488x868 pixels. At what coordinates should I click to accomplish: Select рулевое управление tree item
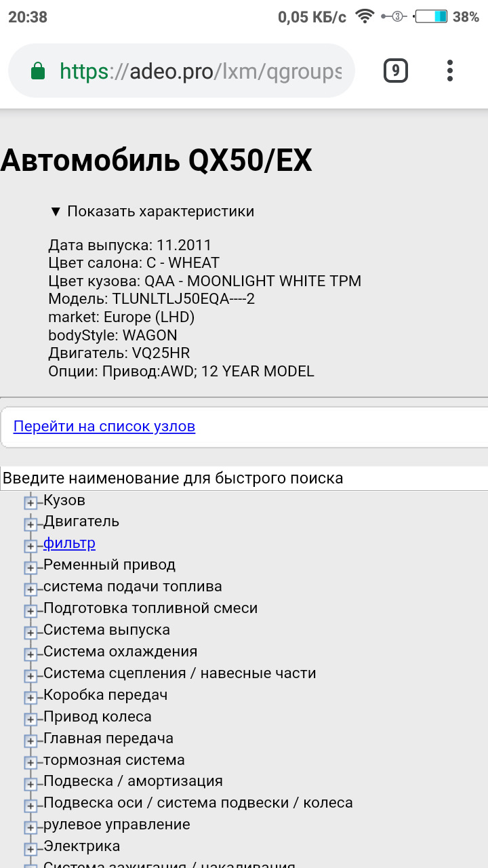117,825
